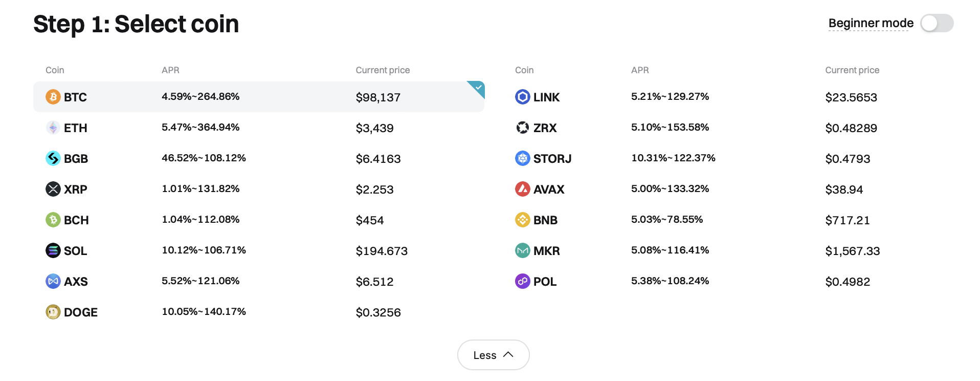Choose the AXS coin name

click(x=76, y=282)
